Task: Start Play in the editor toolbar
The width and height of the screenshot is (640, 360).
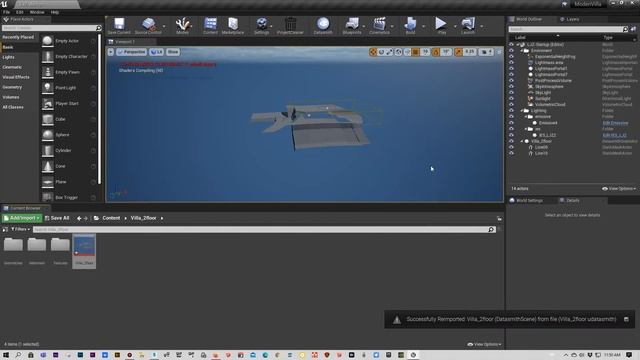Action: click(x=441, y=25)
